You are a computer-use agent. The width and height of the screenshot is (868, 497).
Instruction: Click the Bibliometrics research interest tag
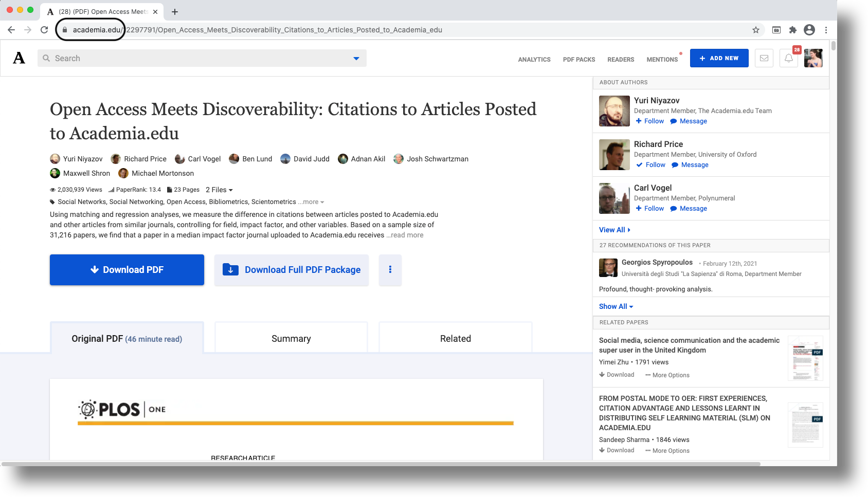tap(228, 202)
